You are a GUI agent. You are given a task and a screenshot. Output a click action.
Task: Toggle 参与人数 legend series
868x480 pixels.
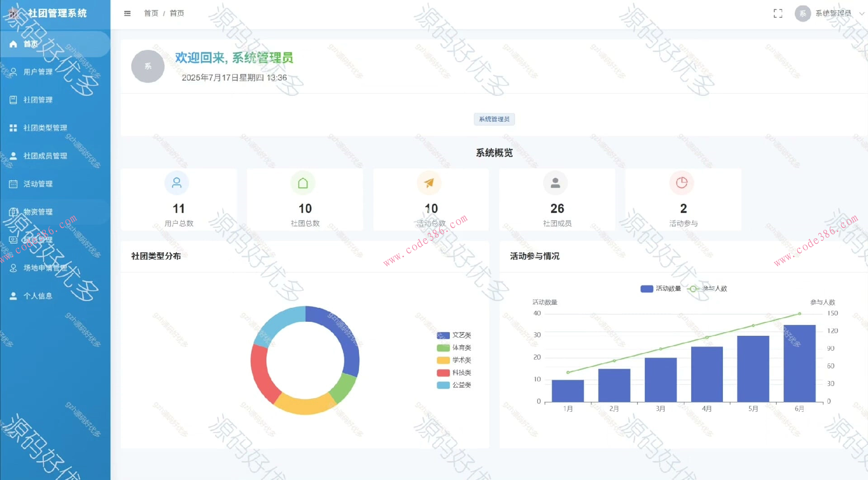click(707, 288)
